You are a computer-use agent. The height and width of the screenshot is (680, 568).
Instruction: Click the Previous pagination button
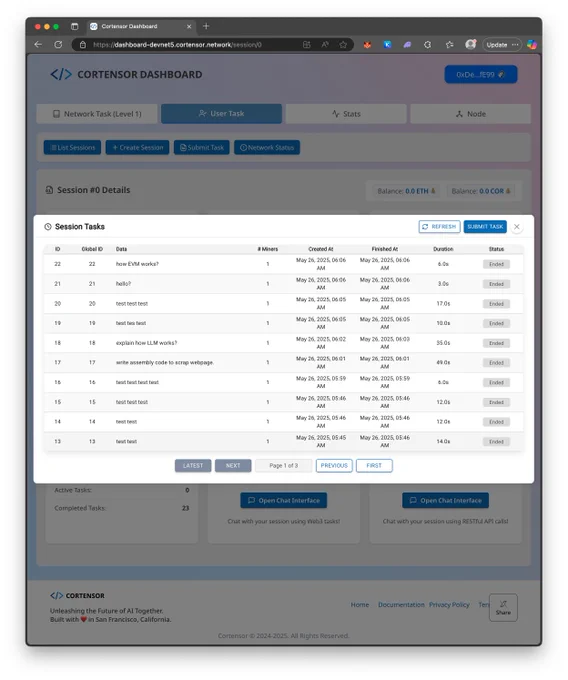334,465
